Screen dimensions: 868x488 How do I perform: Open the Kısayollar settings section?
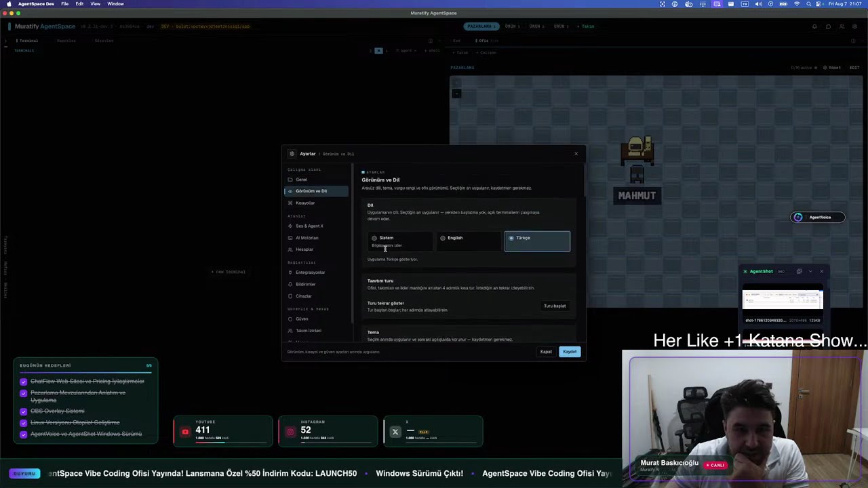(316, 203)
